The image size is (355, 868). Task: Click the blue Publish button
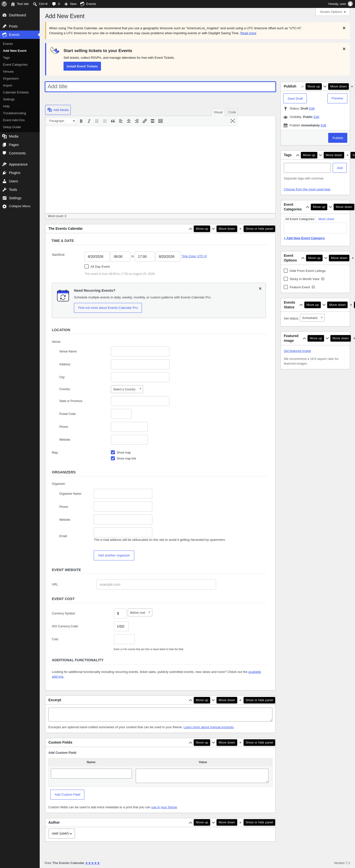click(x=337, y=138)
